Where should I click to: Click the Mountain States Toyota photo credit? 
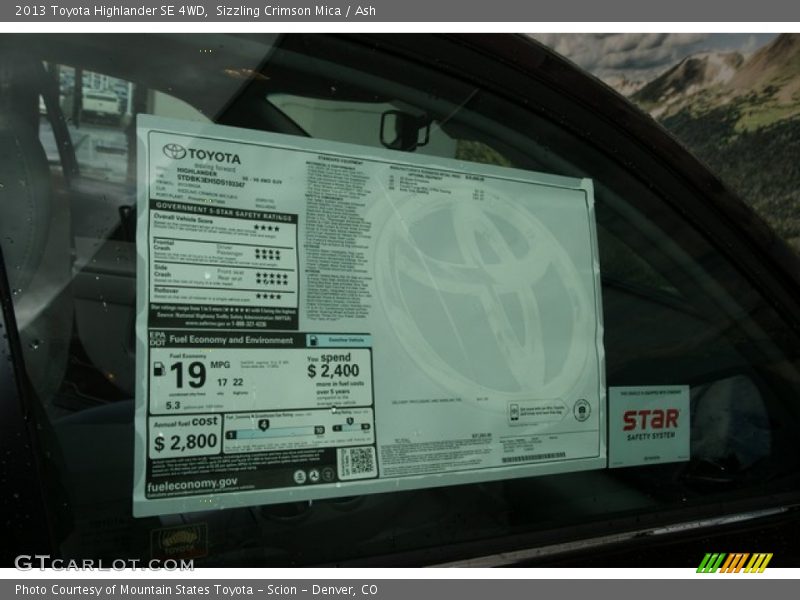pos(196,590)
